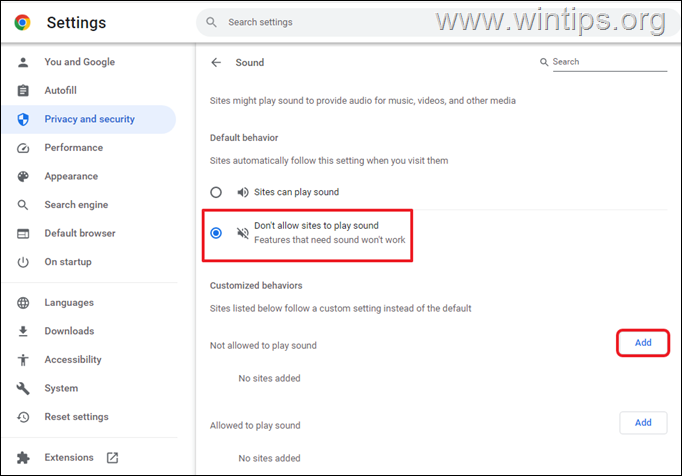Image resolution: width=682 pixels, height=476 pixels.
Task: Click the restore clock icon beside Reset settings
Action: coord(23,417)
